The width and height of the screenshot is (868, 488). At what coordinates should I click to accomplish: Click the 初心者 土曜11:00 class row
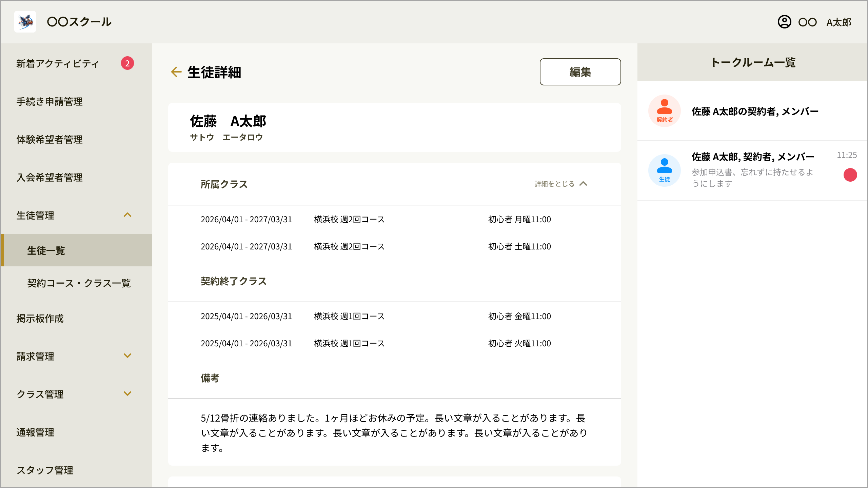coord(395,246)
